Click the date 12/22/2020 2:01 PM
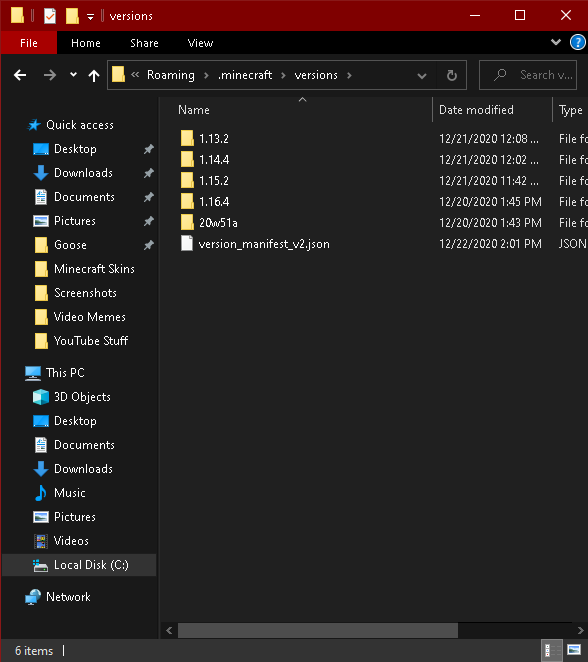588x662 pixels. coord(490,244)
